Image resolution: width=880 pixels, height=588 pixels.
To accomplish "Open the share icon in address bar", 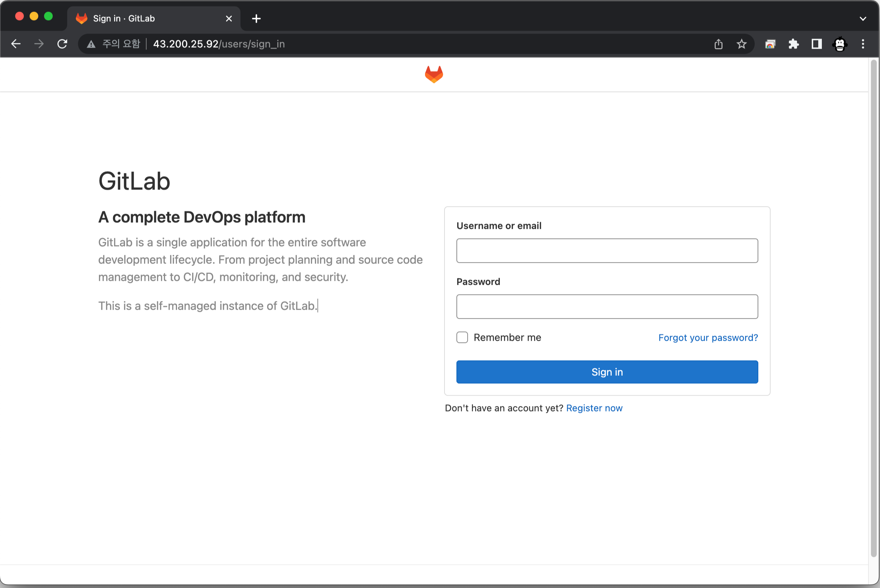I will click(718, 44).
